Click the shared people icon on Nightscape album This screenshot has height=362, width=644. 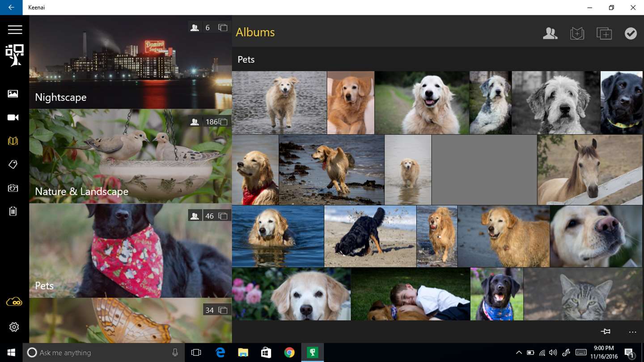[195, 28]
